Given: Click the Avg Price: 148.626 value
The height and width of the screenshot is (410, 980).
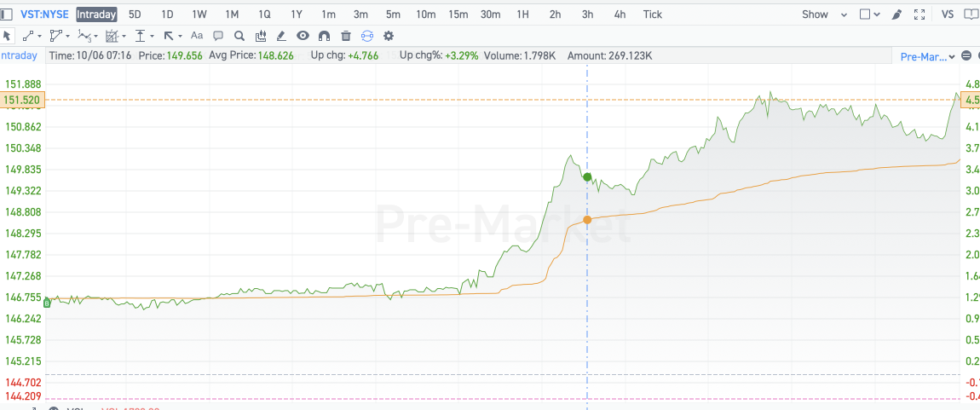Looking at the screenshot, I should coord(251,55).
